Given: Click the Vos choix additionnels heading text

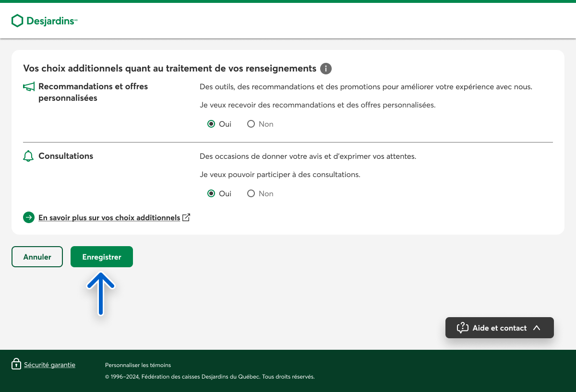Looking at the screenshot, I should [169, 69].
